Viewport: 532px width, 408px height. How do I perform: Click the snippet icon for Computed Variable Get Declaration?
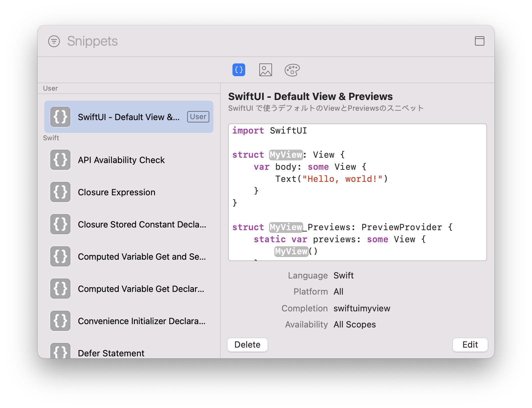(60, 289)
